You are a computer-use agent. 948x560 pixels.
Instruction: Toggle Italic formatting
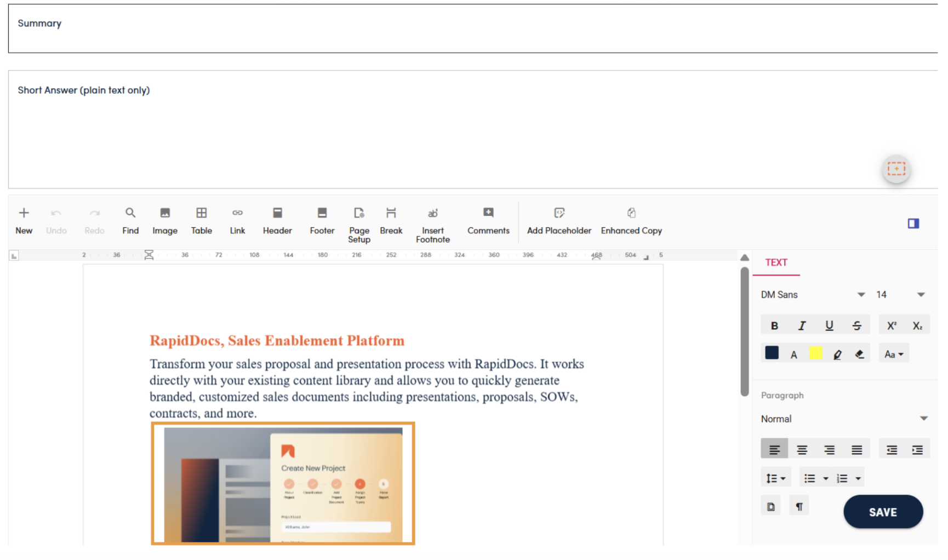pyautogui.click(x=802, y=325)
